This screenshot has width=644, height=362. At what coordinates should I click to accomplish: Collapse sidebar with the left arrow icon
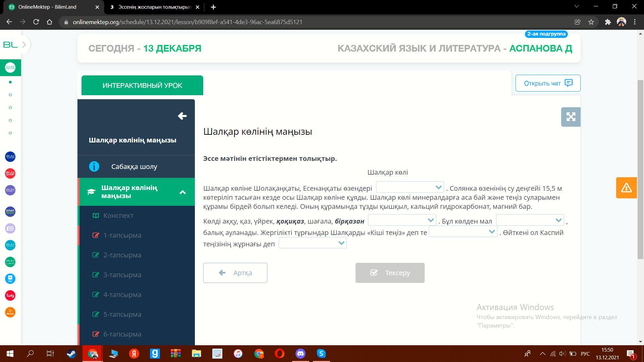(182, 116)
